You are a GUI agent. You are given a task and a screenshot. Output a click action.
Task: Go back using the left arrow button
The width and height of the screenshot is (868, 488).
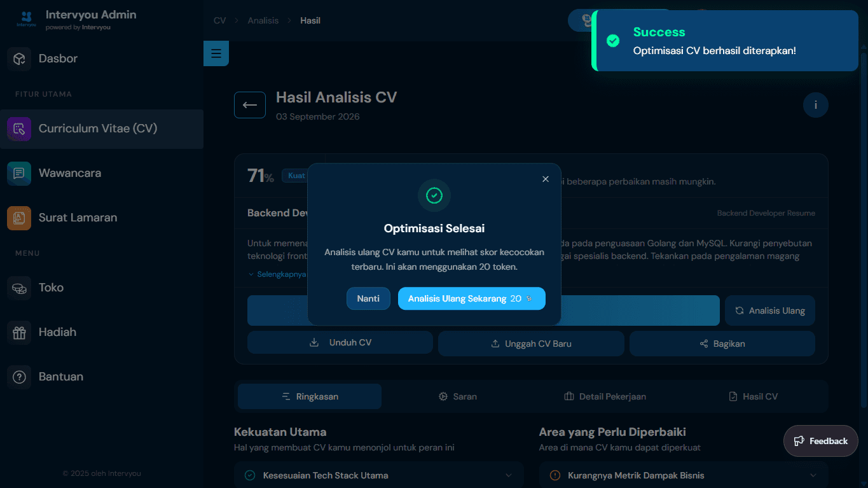[250, 105]
